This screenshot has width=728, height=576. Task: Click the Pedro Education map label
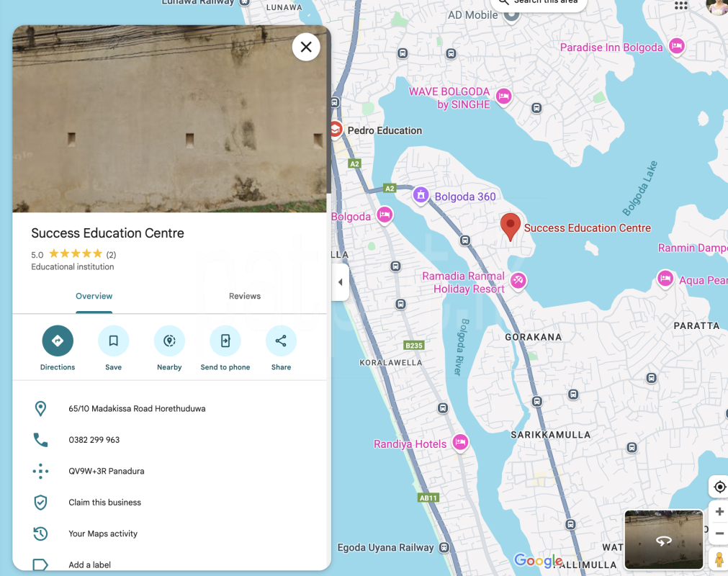(x=385, y=130)
